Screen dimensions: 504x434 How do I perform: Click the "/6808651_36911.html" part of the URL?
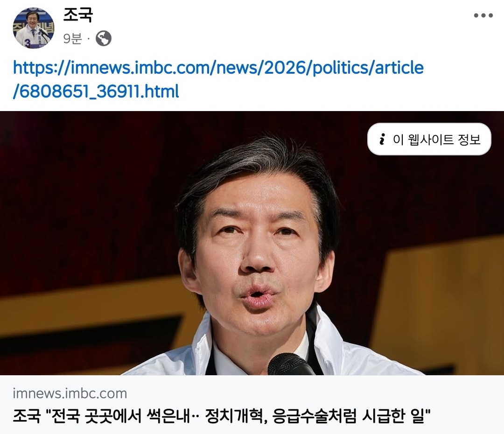pos(96,91)
